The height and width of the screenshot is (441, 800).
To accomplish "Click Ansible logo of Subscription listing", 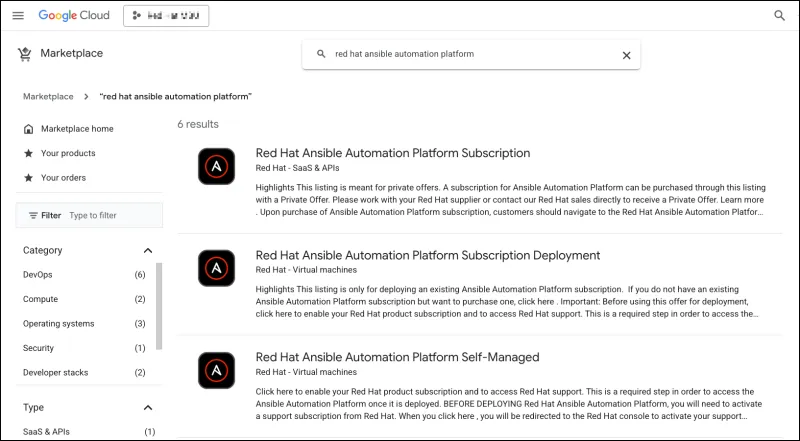I will coord(216,166).
